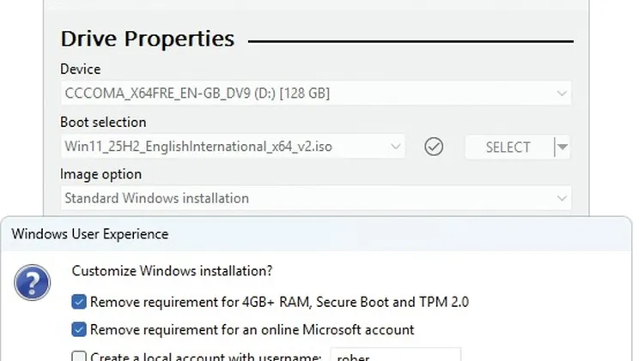Image resolution: width=644 pixels, height=361 pixels.
Task: Uncheck Remove requirement for 4GB+ RAM, Secure Boot
Action: [x=79, y=302]
